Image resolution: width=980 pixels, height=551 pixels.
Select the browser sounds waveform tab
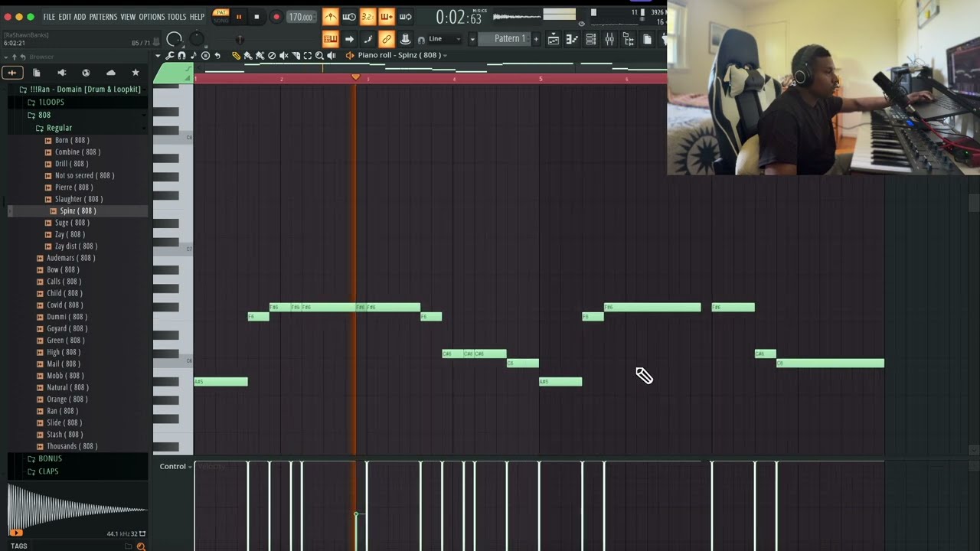(x=11, y=73)
